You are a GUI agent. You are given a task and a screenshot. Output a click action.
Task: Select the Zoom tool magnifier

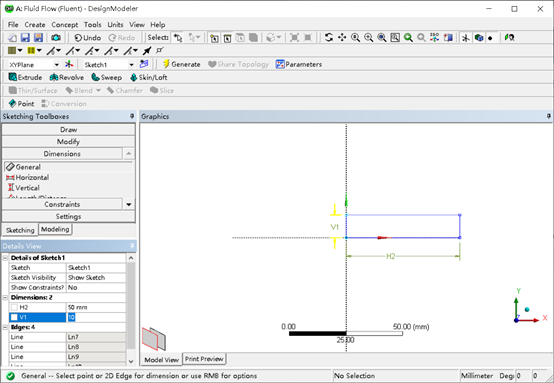pos(355,37)
